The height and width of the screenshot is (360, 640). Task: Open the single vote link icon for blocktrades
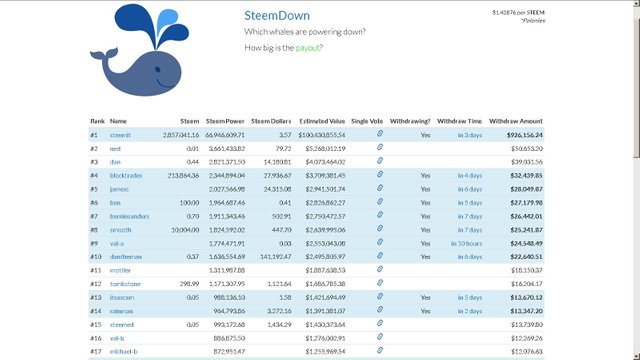(x=380, y=174)
